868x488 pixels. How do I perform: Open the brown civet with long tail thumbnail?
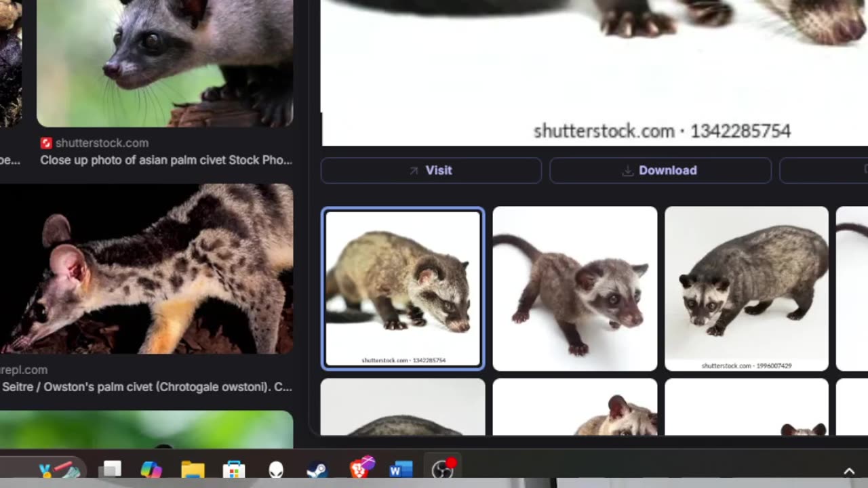pos(575,289)
